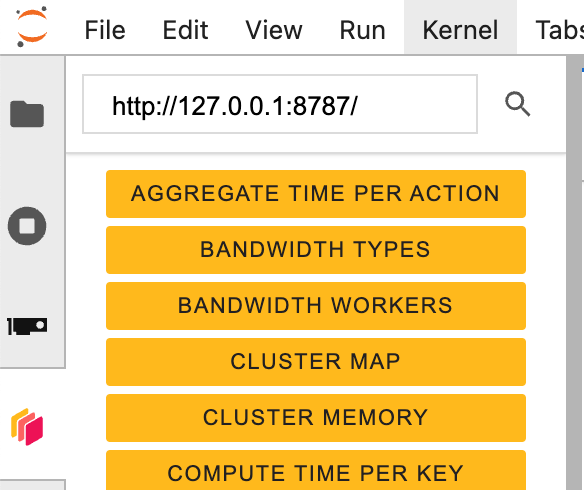
Task: Click the search magnifier icon beside URL
Action: tap(517, 104)
